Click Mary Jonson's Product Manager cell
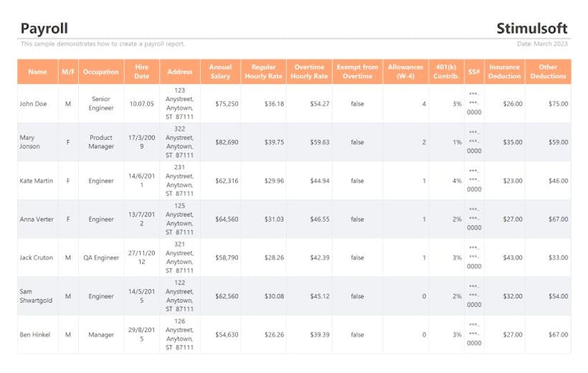 click(x=101, y=142)
